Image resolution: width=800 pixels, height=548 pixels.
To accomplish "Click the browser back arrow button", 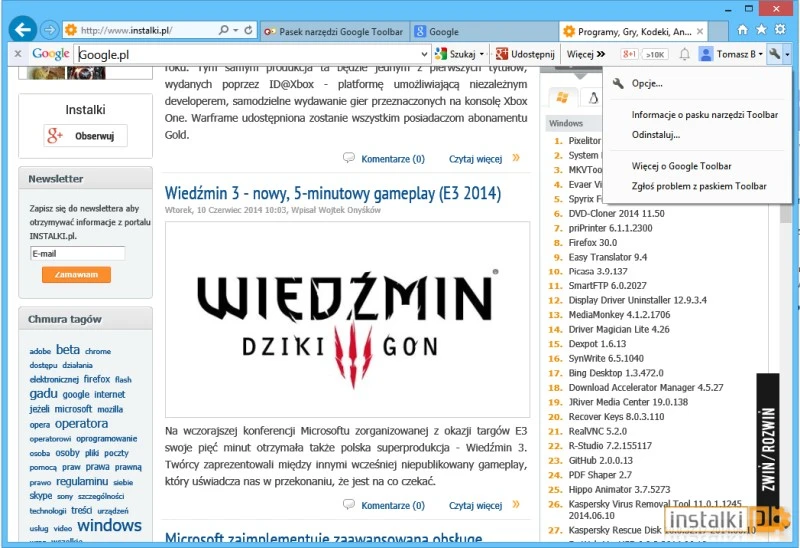I will click(22, 30).
